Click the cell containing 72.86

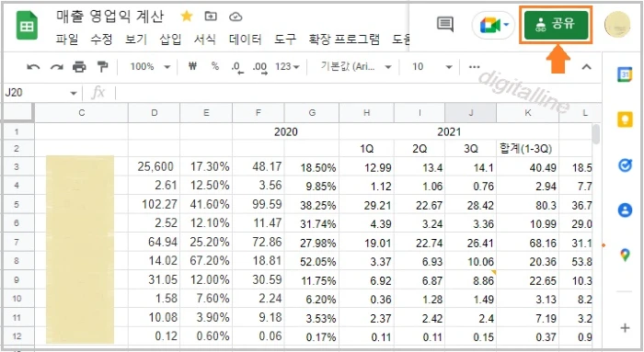click(x=259, y=242)
